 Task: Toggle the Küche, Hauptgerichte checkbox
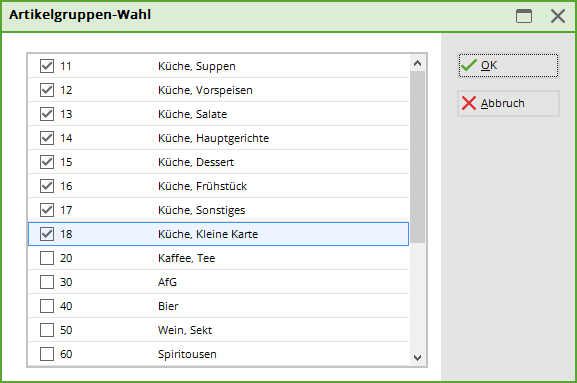(x=47, y=138)
